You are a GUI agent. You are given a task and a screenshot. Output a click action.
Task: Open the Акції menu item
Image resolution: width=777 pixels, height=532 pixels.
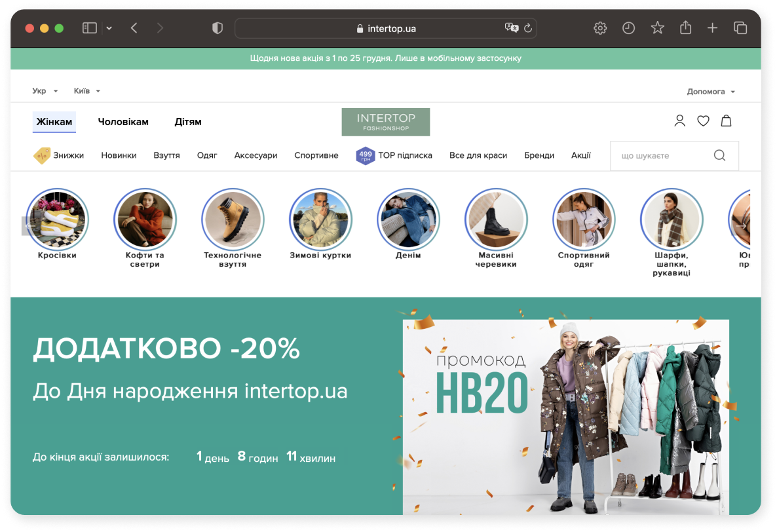tap(580, 155)
